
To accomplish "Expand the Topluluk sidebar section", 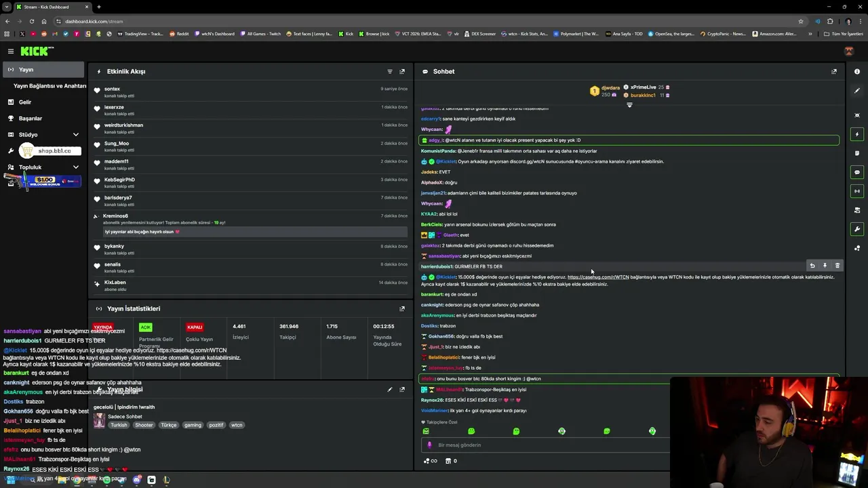I will [43, 167].
